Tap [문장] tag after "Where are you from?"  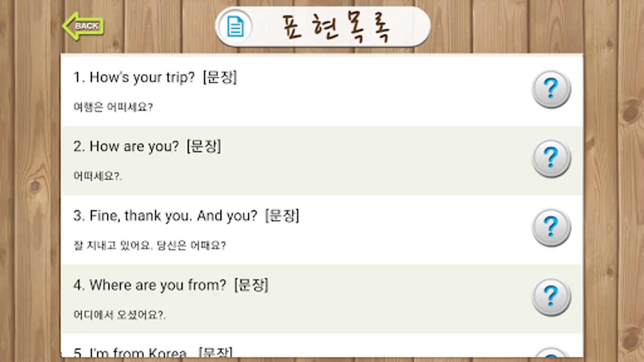point(251,285)
